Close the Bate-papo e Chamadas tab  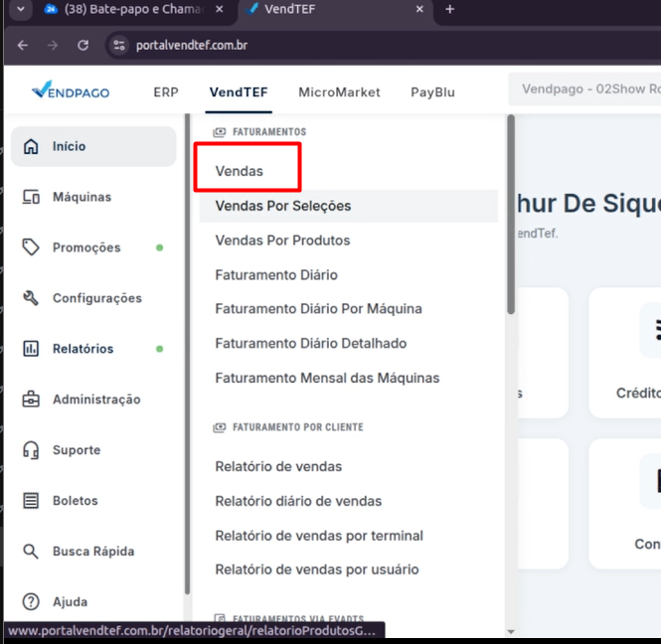220,9
